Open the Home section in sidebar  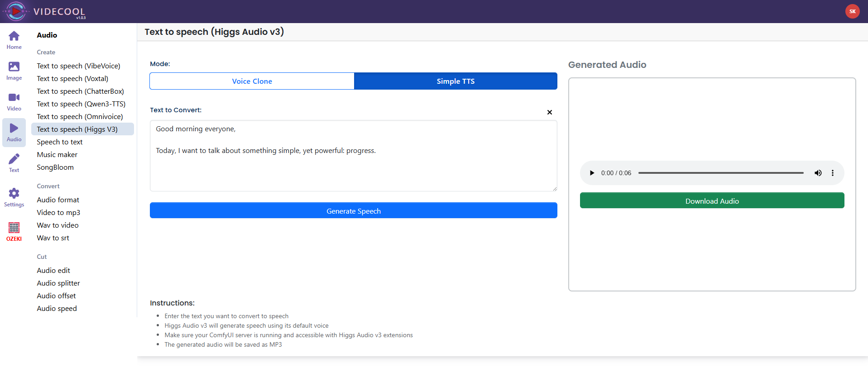click(x=14, y=40)
